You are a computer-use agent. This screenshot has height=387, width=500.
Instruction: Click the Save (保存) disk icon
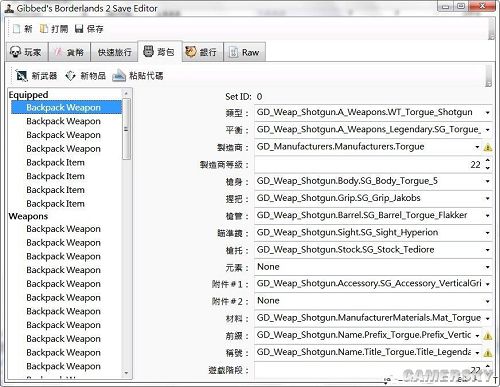[x=79, y=29]
